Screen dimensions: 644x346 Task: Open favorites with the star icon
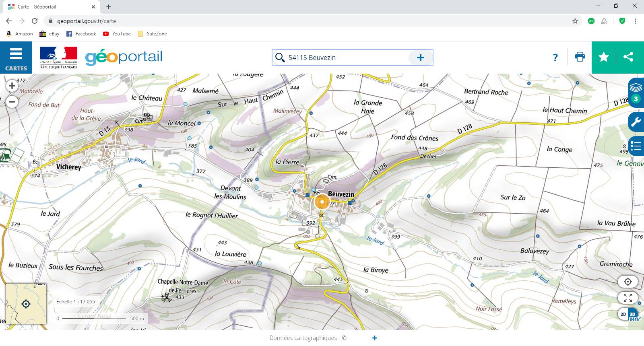coord(604,57)
